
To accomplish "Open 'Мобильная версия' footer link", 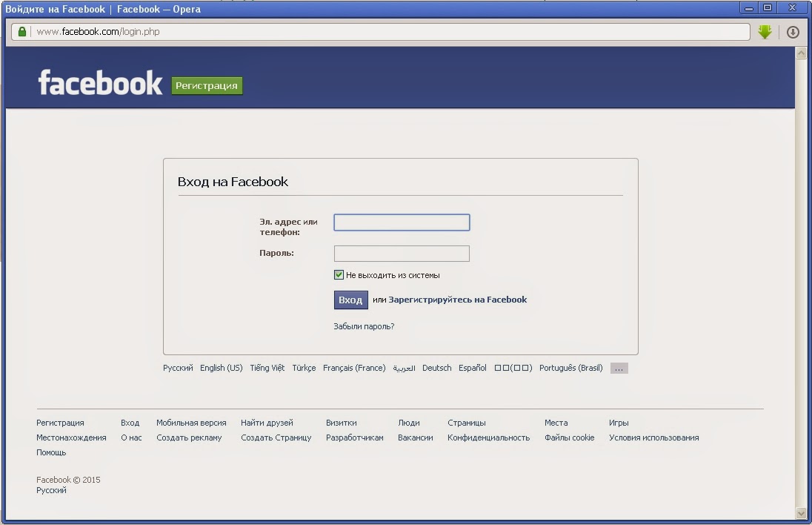I will point(191,423).
